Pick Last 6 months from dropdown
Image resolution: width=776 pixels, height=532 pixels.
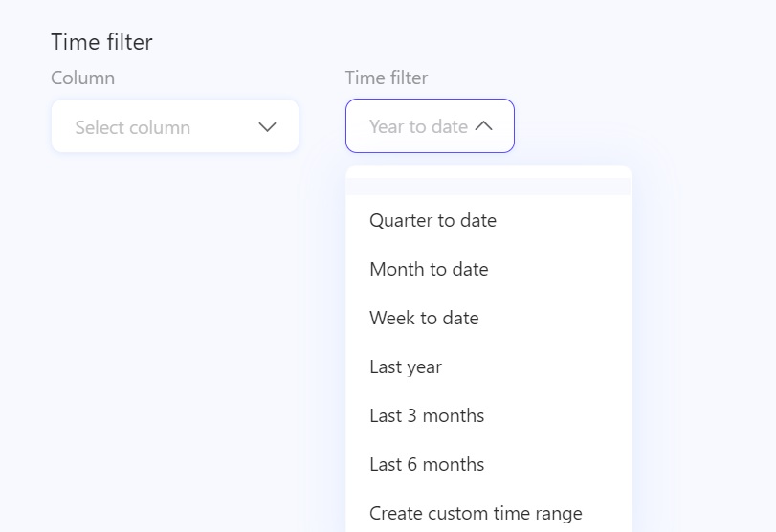tap(427, 464)
